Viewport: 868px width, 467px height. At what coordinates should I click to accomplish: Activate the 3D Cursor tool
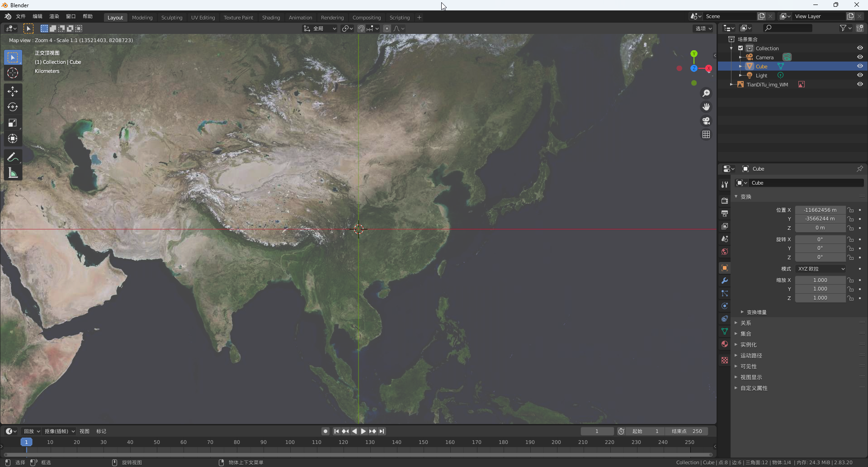click(x=13, y=73)
